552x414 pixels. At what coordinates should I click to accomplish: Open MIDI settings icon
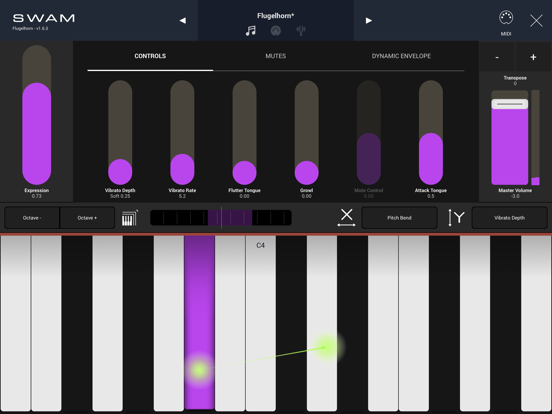[x=506, y=23]
